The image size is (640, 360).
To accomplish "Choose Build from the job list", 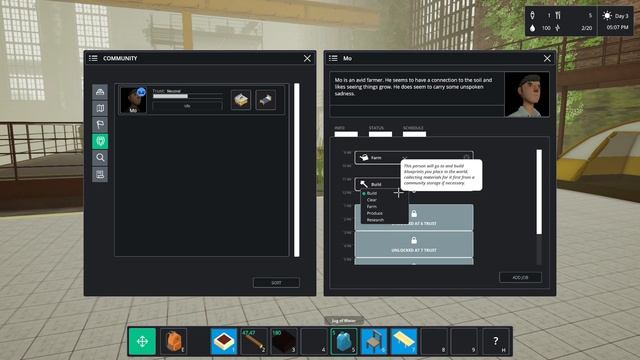I will point(372,193).
